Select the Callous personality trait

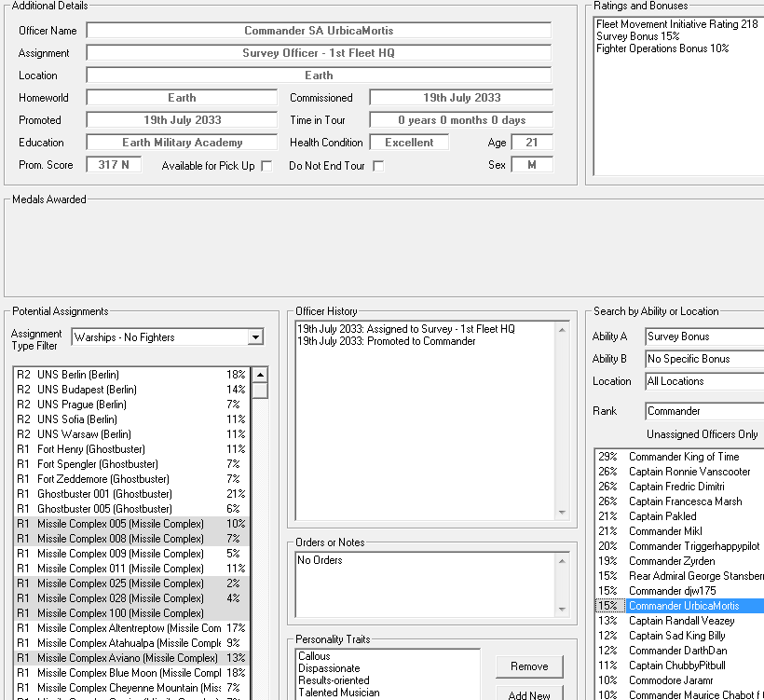point(314,656)
